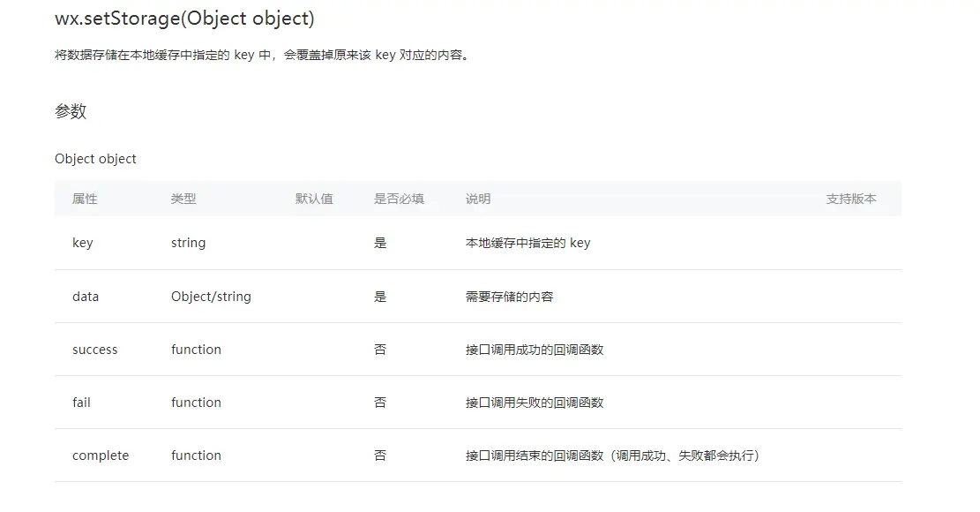Select the string type cell

[188, 243]
